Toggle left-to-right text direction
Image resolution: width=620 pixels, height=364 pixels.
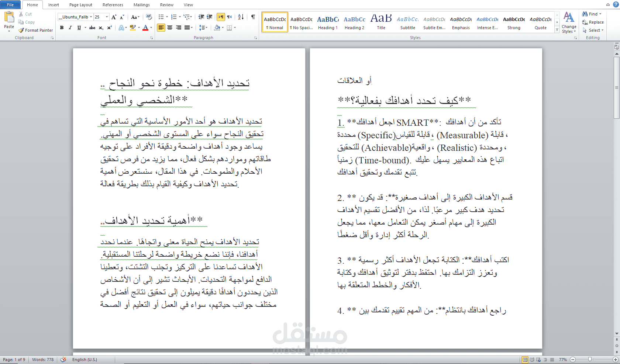click(x=221, y=17)
